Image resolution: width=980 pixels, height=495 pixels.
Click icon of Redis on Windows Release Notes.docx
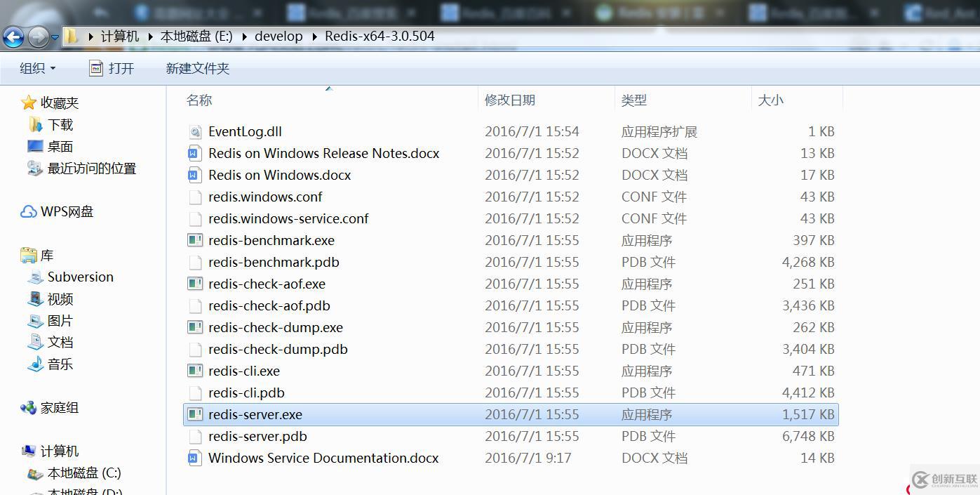point(195,153)
